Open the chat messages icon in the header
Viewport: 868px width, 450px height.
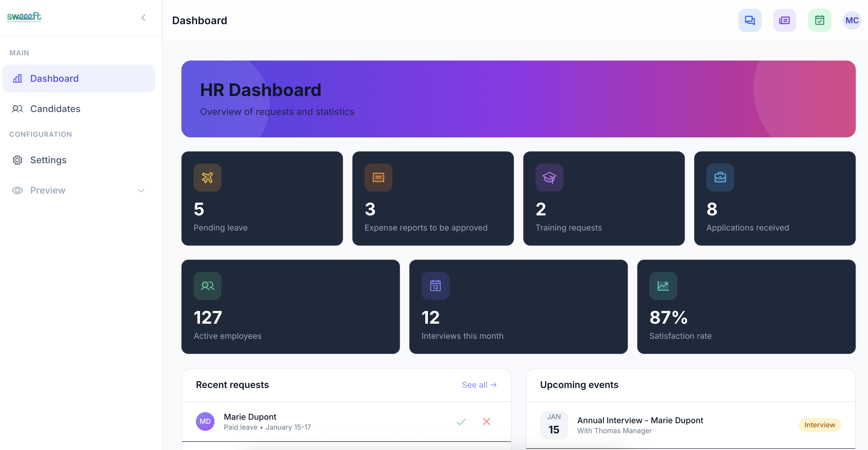click(x=749, y=20)
